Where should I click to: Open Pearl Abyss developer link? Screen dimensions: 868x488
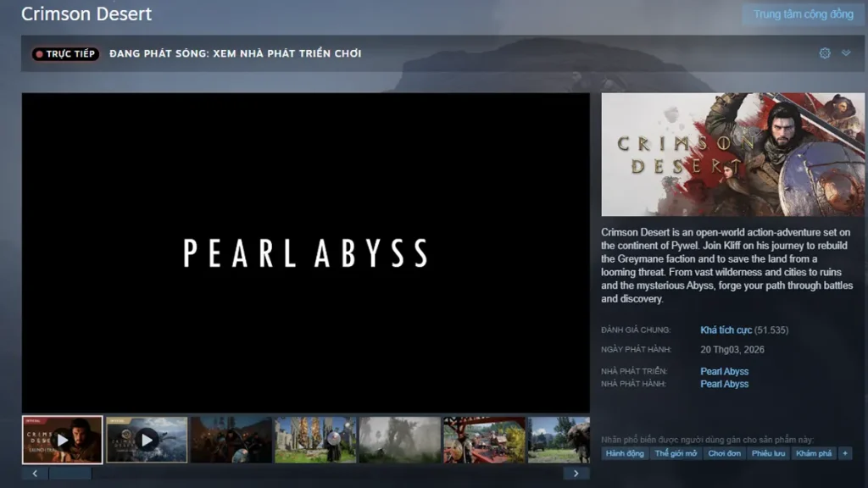[724, 371]
